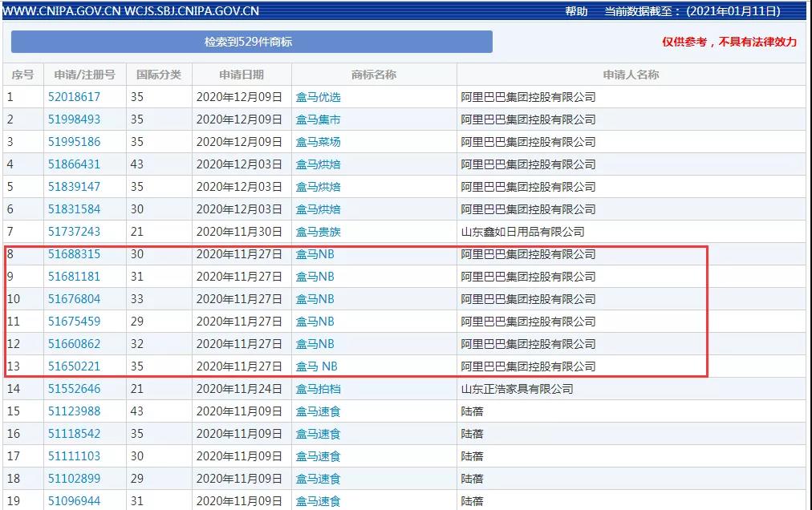Click the 帮助 help link
812x510 pixels.
click(x=576, y=11)
